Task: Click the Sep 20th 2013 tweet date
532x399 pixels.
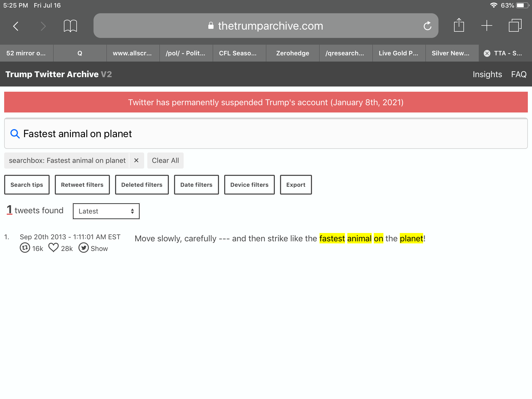Action: coord(70,237)
